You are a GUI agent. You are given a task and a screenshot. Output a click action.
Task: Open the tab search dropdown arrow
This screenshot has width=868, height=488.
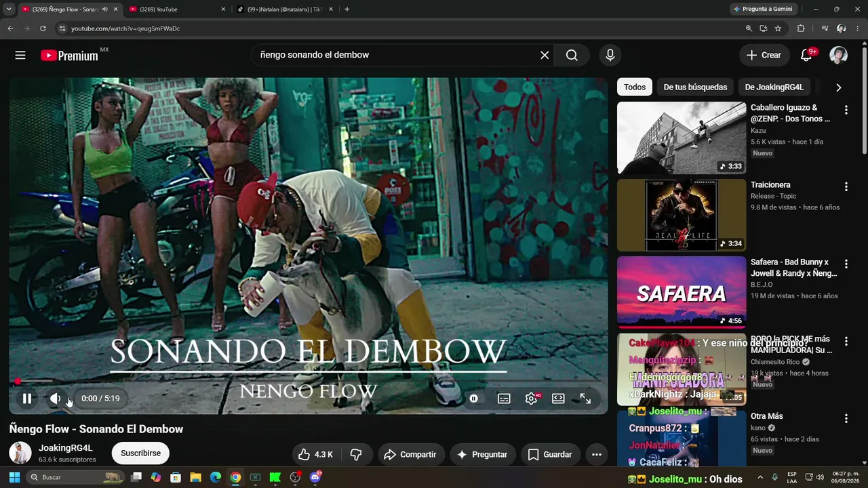(x=9, y=9)
